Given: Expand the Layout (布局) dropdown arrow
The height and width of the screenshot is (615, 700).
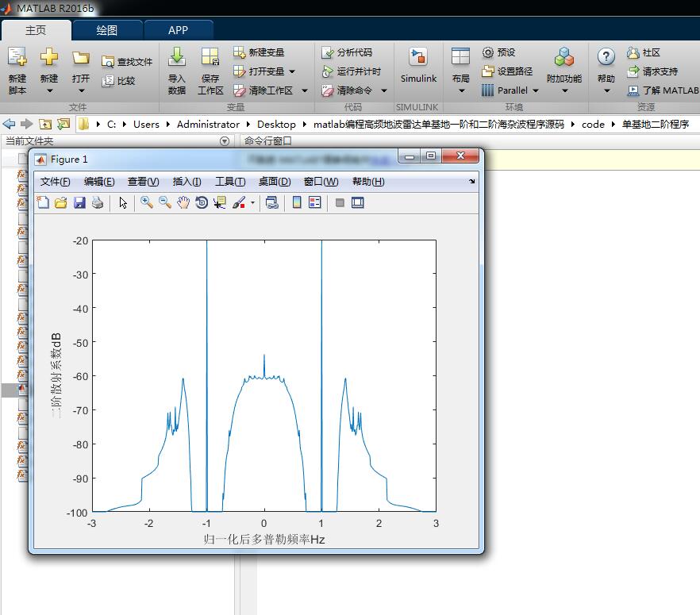Looking at the screenshot, I should coord(462,90).
